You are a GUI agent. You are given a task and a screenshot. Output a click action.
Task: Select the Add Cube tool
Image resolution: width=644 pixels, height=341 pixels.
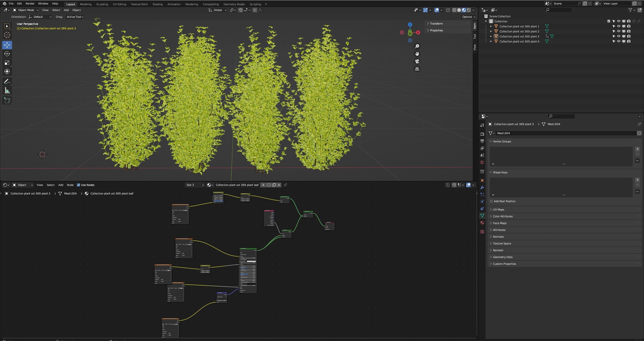pos(7,101)
